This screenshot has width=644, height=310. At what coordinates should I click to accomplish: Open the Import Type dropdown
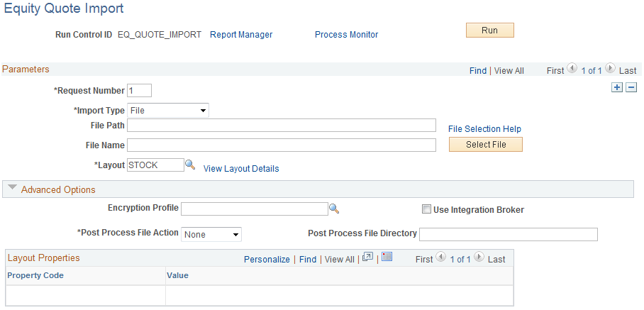click(167, 110)
